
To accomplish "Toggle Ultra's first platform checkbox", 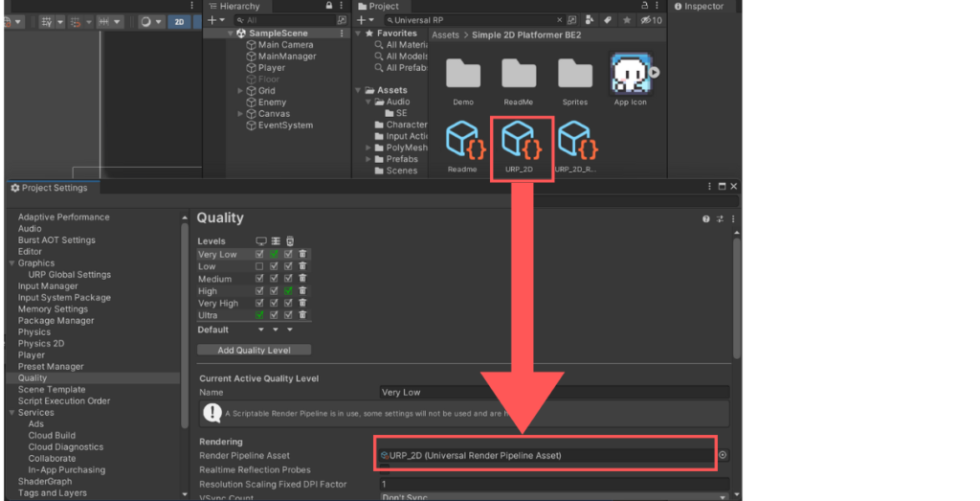I will (259, 315).
